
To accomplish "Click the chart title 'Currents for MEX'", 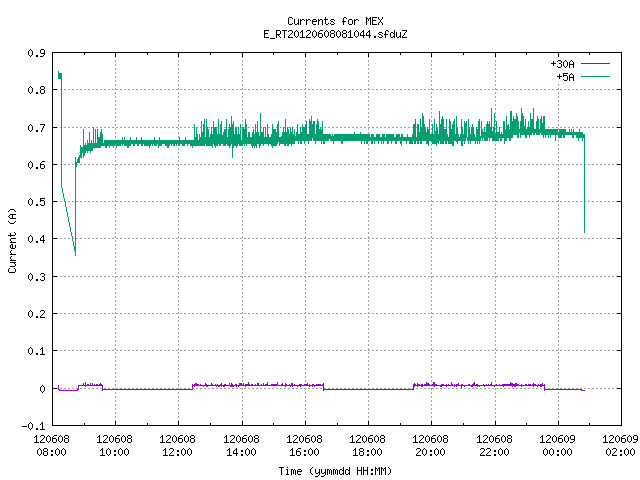I will click(335, 21).
